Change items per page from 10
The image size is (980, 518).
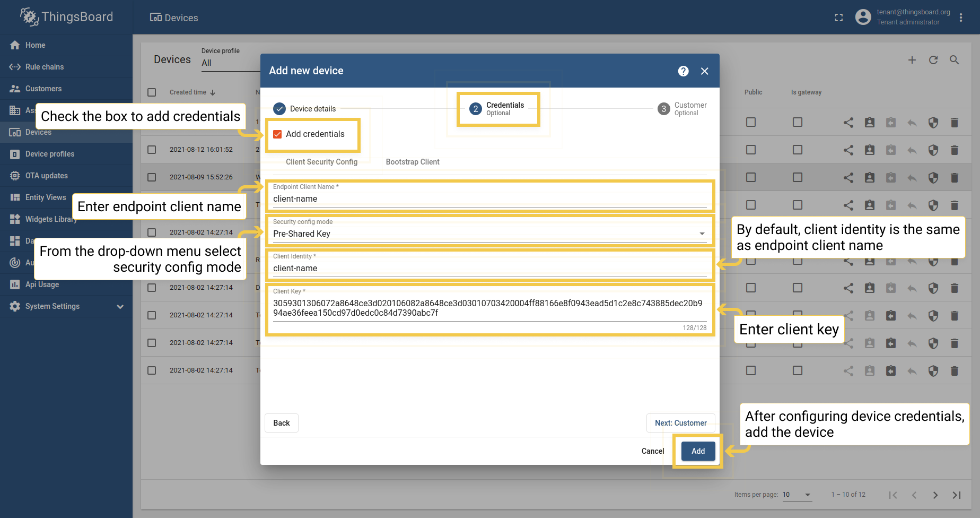pos(797,494)
